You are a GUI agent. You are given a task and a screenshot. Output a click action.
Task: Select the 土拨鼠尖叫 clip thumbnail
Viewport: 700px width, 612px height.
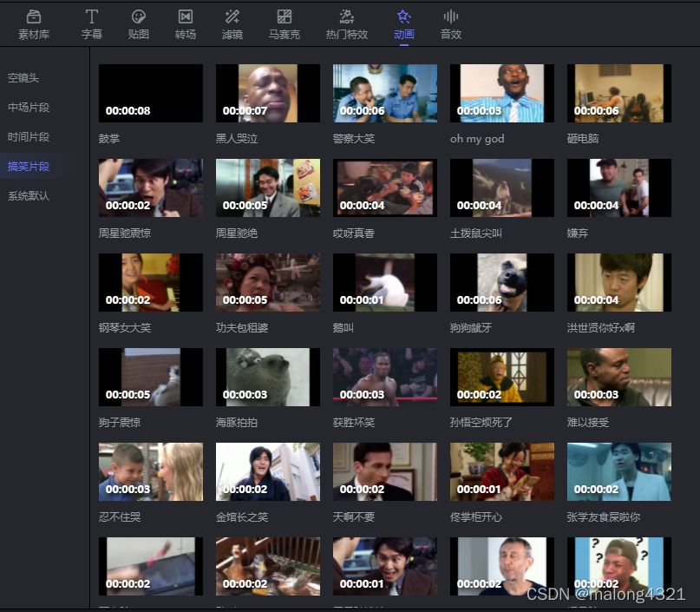tap(502, 188)
